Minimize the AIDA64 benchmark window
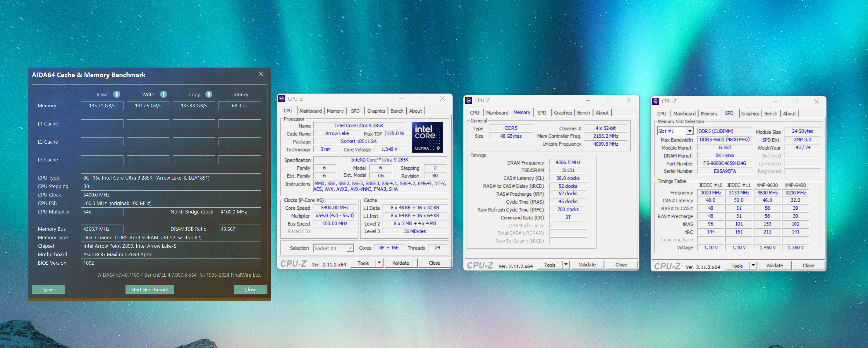 pos(240,74)
